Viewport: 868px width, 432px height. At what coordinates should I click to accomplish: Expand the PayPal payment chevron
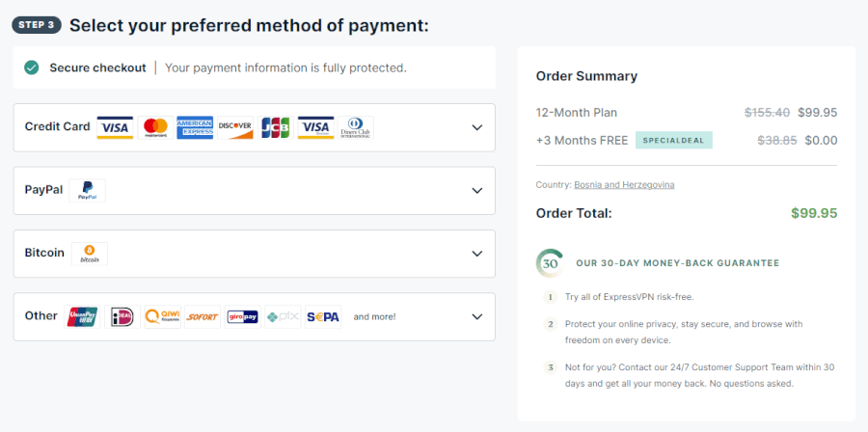pos(477,190)
